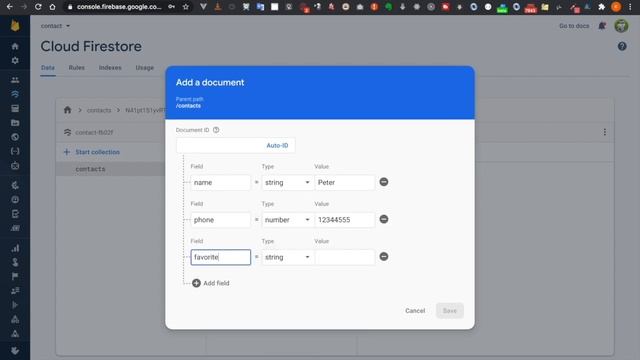Go to Firestore root home breadcrumb
The image size is (640, 360).
coord(67,110)
